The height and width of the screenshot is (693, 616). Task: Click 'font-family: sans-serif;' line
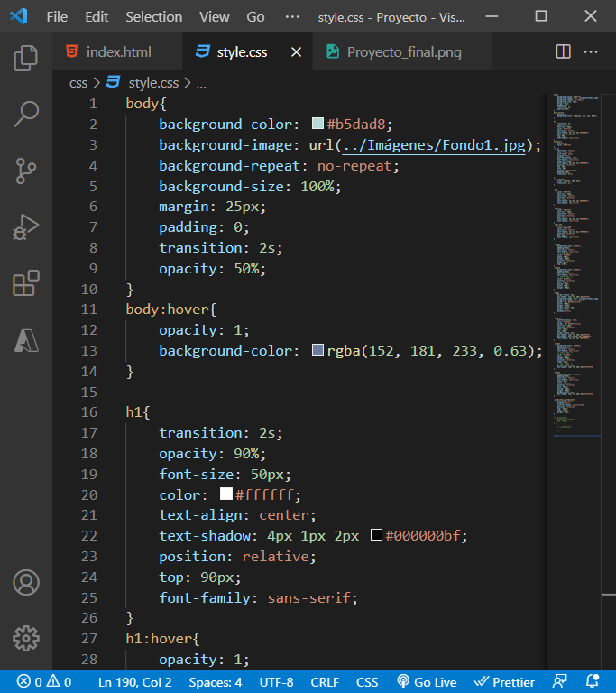click(x=258, y=597)
